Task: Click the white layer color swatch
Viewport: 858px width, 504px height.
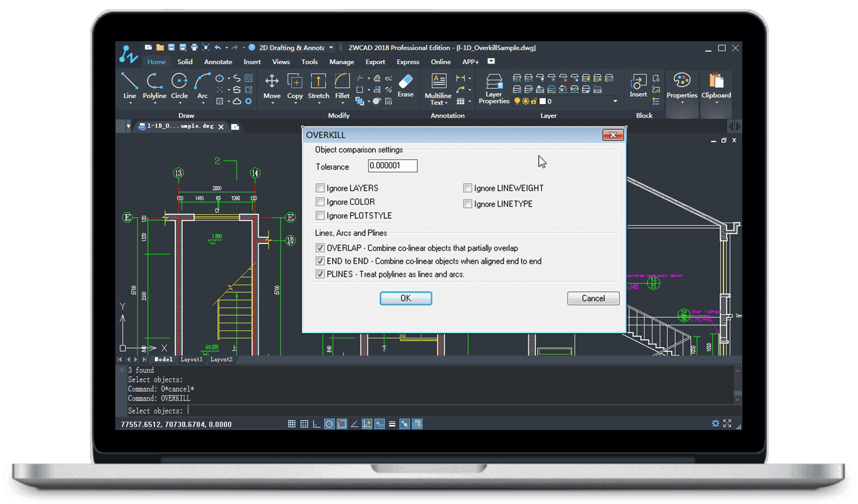Action: (x=543, y=101)
